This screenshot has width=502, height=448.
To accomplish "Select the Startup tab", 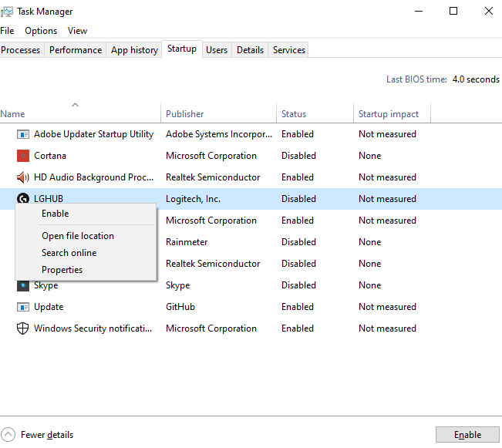I will point(182,49).
